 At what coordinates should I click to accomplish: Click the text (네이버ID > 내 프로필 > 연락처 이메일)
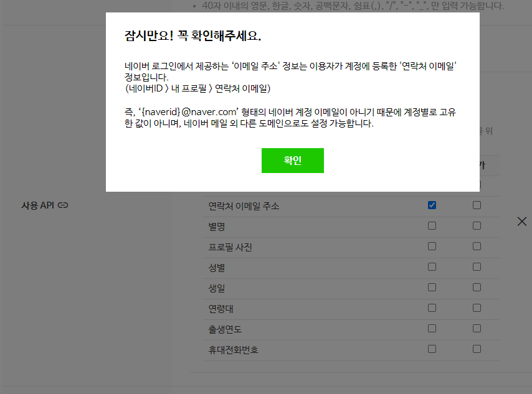pos(198,88)
